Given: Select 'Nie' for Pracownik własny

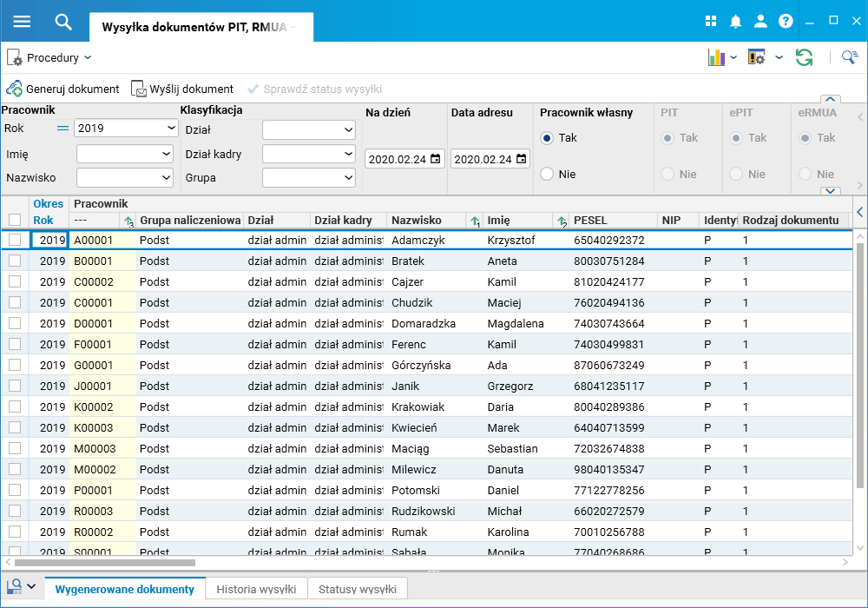Looking at the screenshot, I should click(x=547, y=174).
